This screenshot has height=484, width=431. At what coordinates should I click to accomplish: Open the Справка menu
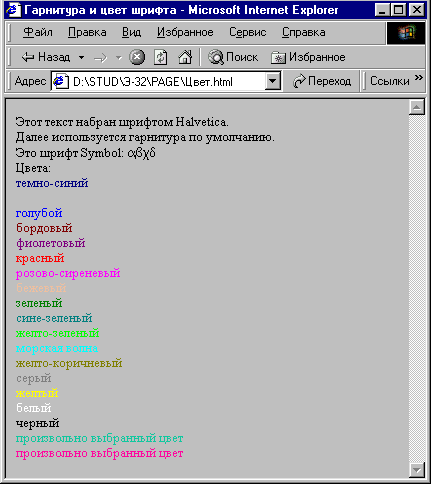pyautogui.click(x=303, y=32)
